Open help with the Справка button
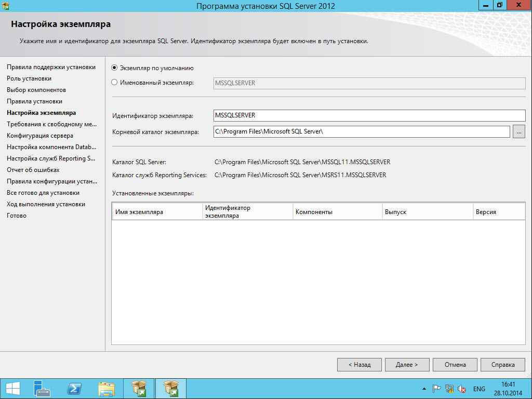The height and width of the screenshot is (399, 532). [503, 365]
